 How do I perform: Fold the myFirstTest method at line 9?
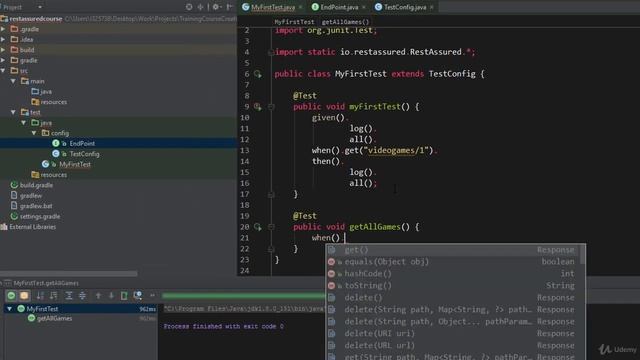271,107
